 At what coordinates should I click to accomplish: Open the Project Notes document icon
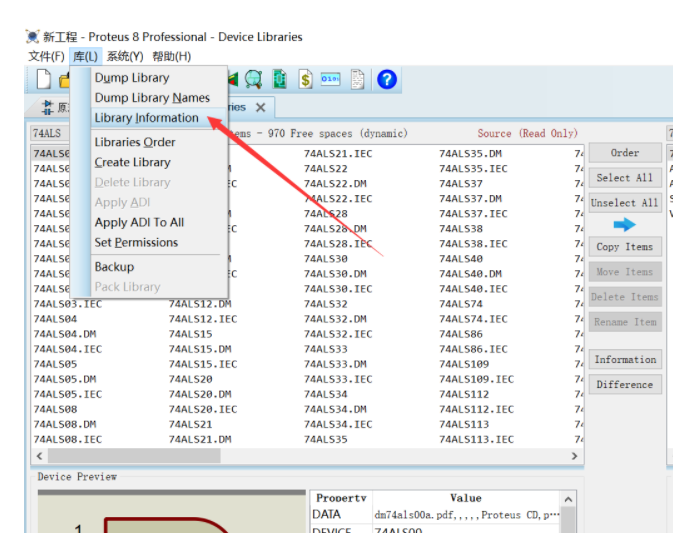357,79
